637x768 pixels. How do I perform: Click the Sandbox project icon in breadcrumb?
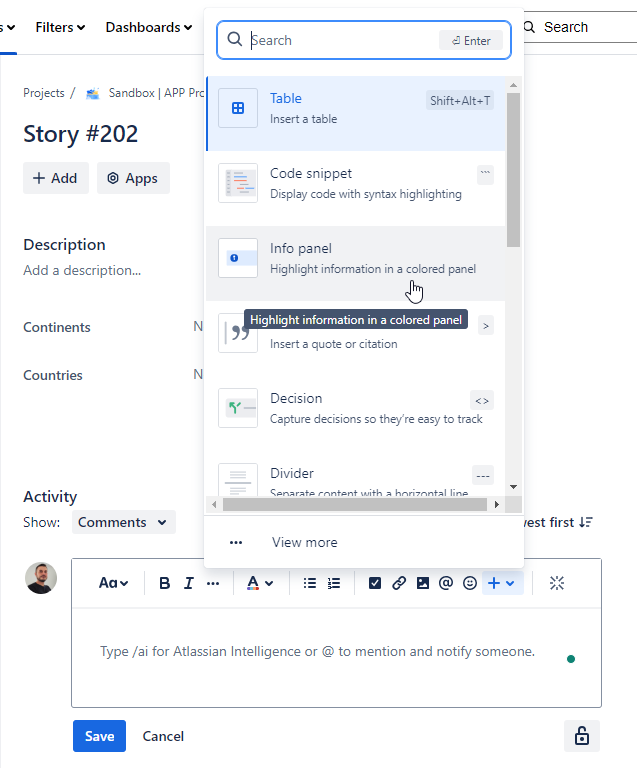click(93, 93)
